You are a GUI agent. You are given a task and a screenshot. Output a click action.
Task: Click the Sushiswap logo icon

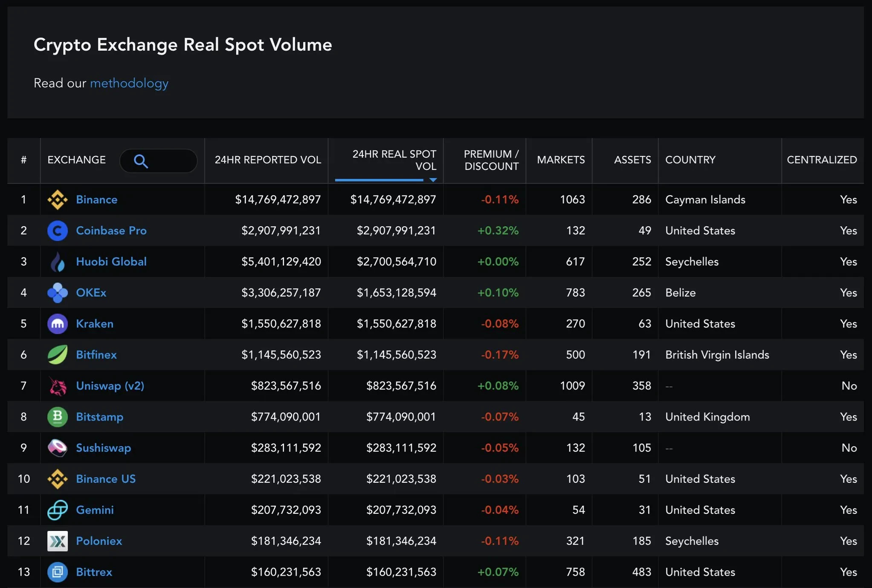tap(58, 448)
